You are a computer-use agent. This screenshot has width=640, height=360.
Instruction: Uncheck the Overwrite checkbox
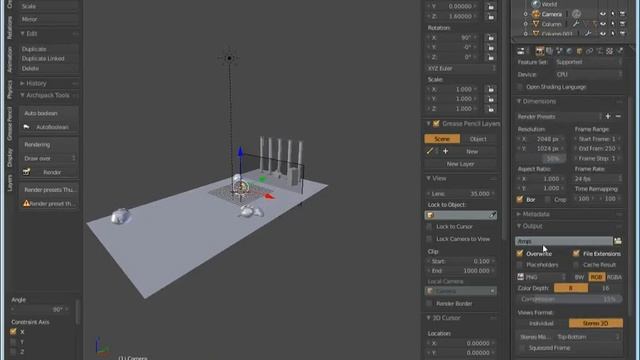tap(520, 253)
